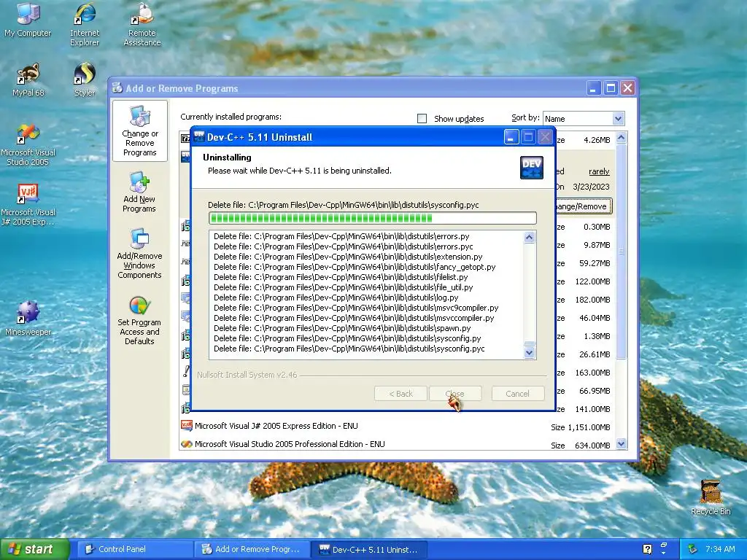The width and height of the screenshot is (747, 560).
Task: Click the programs list scrollbar thumb
Action: tap(621, 252)
